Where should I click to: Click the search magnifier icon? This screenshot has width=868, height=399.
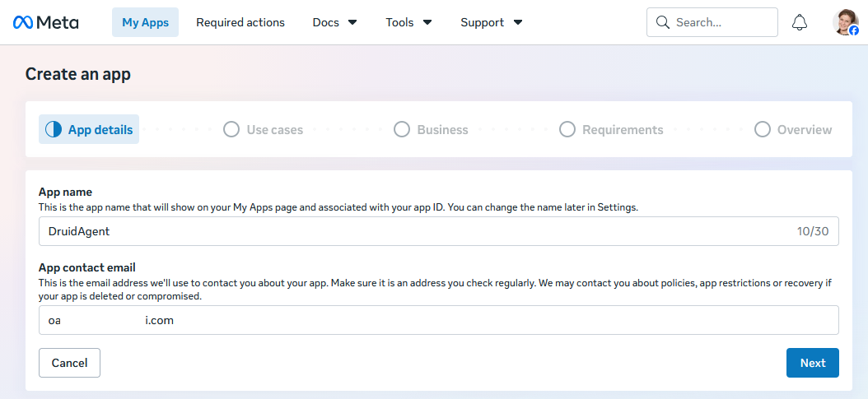pyautogui.click(x=662, y=22)
